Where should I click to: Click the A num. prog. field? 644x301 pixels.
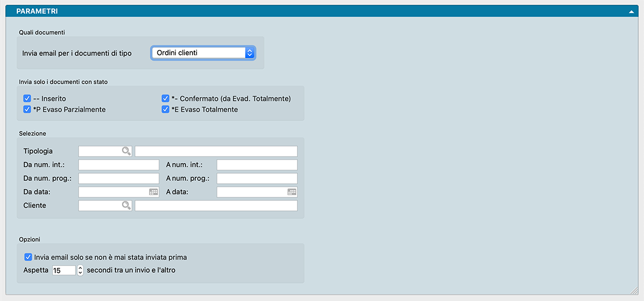point(257,179)
